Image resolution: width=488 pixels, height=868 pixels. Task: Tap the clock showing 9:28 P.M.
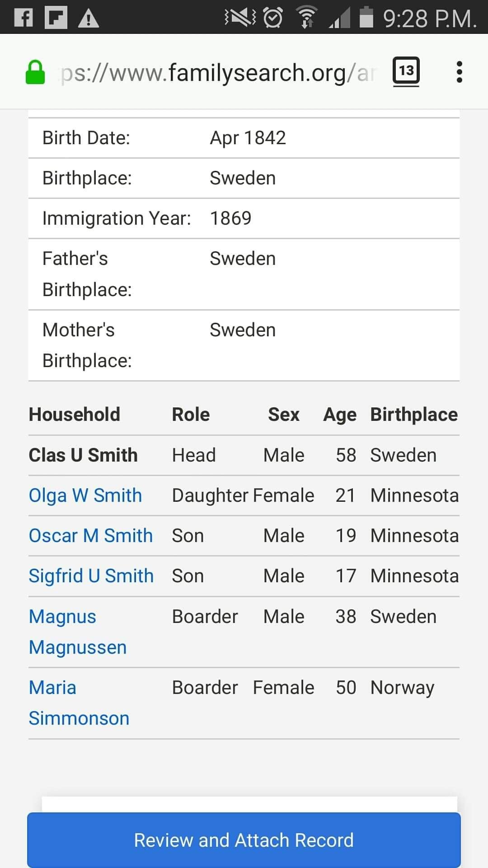[429, 19]
